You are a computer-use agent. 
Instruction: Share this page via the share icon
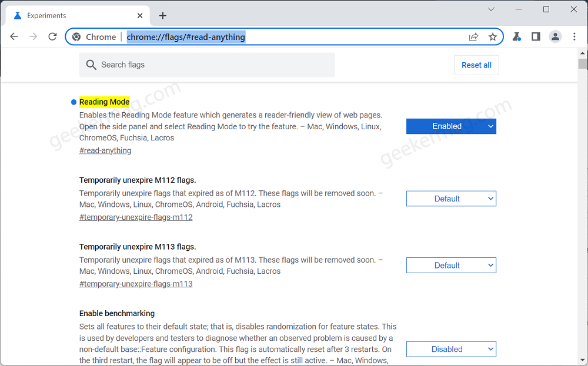click(473, 36)
